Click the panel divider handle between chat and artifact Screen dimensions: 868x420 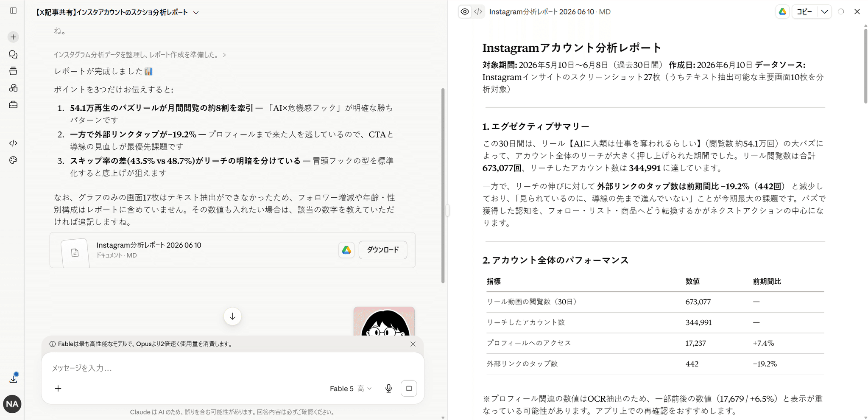[x=447, y=210]
